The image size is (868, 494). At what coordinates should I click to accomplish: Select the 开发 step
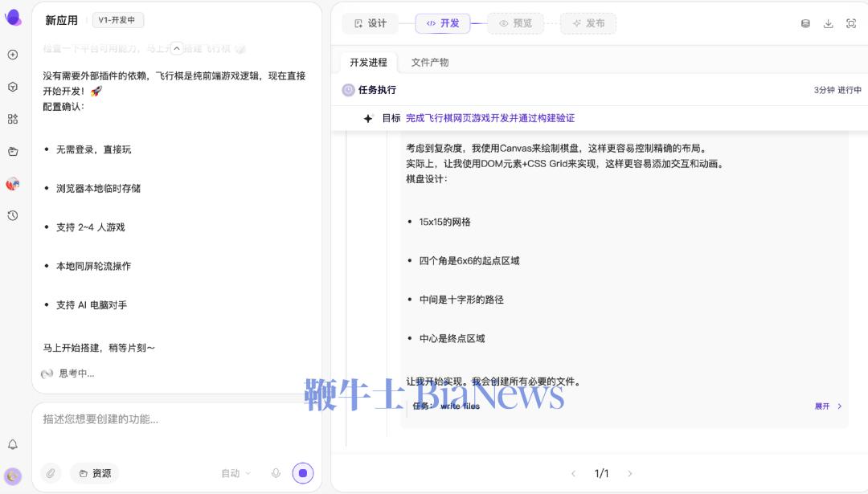(x=443, y=24)
